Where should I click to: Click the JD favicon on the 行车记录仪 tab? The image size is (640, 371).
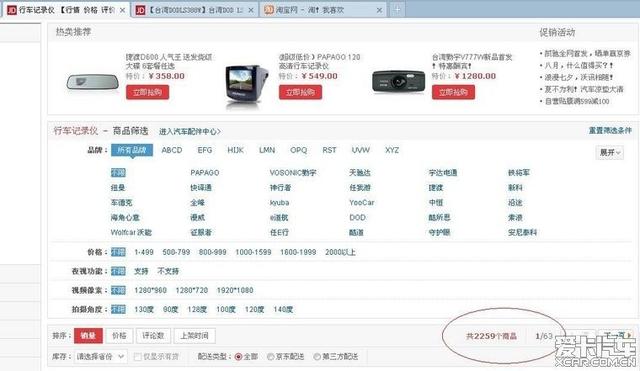click(12, 10)
